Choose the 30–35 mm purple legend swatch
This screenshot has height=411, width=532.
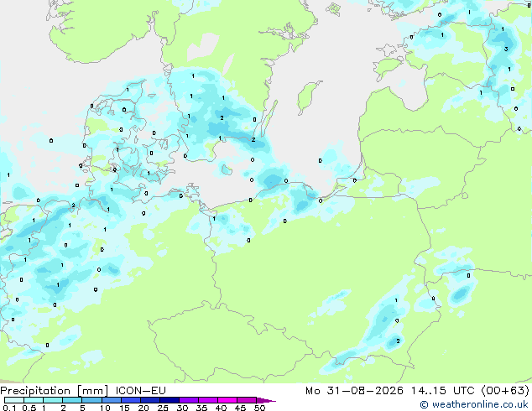click(x=189, y=400)
